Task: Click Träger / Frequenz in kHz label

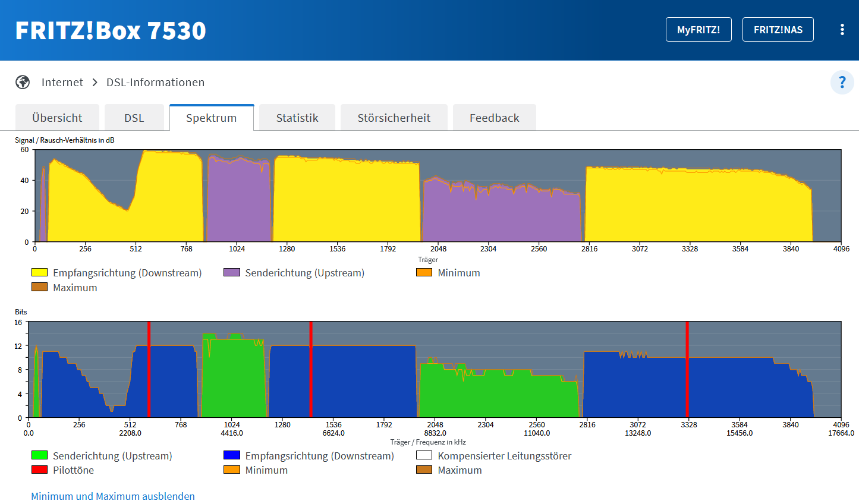Action: (428, 442)
